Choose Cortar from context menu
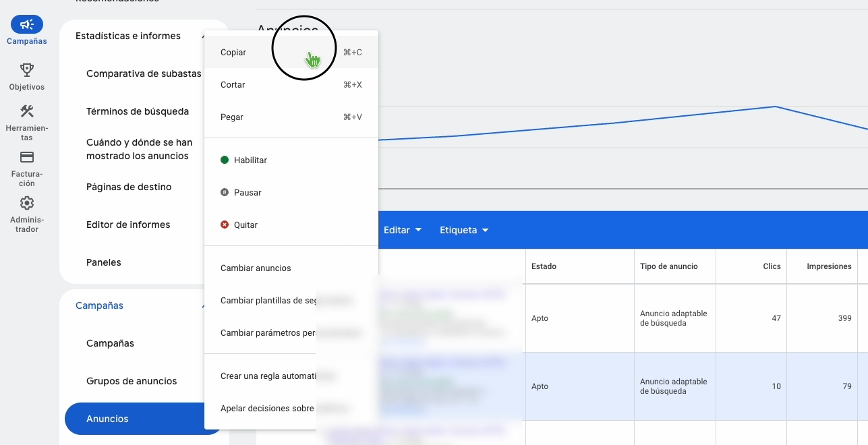This screenshot has height=445, width=868. (291, 84)
